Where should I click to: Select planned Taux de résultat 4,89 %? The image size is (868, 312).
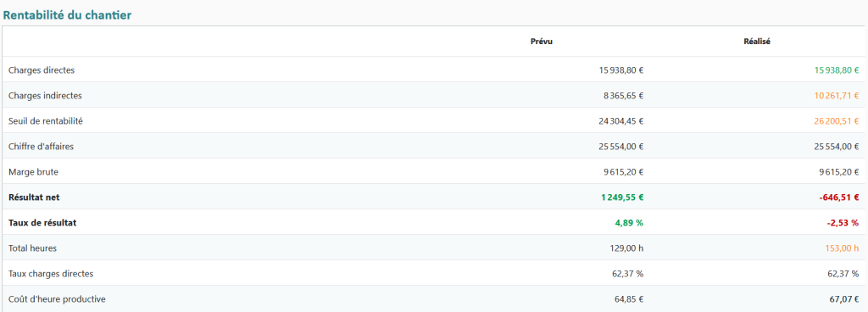[x=629, y=223]
